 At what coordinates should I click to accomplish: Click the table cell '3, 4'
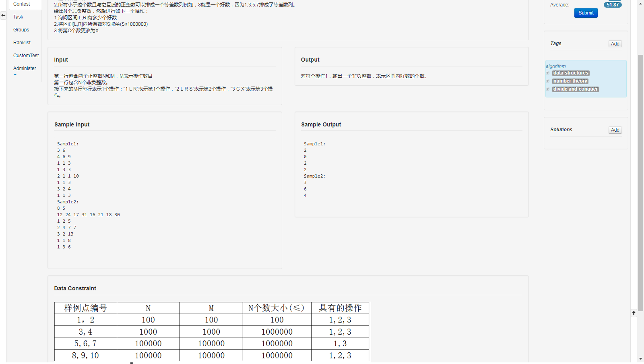coord(85,332)
